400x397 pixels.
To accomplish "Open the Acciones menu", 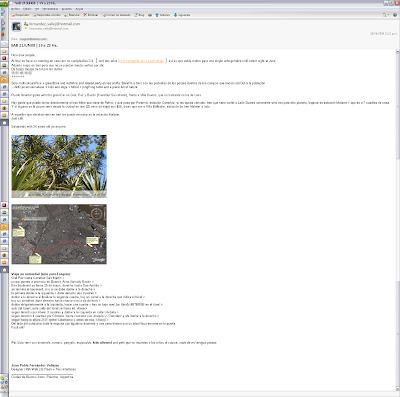I will click(x=67, y=9).
